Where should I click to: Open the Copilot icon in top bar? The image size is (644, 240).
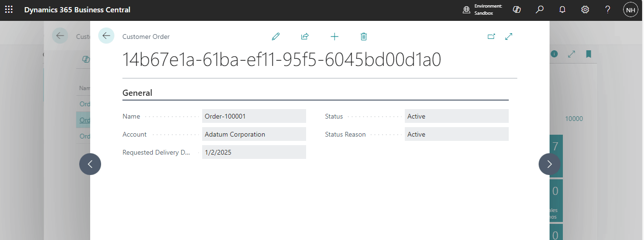click(517, 10)
